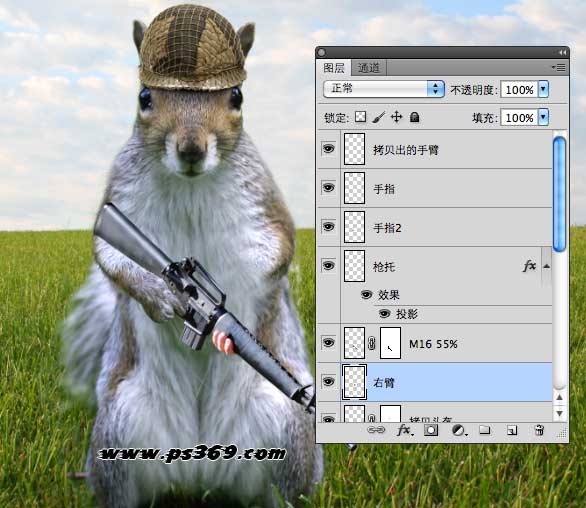The height and width of the screenshot is (508, 586).
Task: Select the 手指 layer name
Action: (384, 189)
